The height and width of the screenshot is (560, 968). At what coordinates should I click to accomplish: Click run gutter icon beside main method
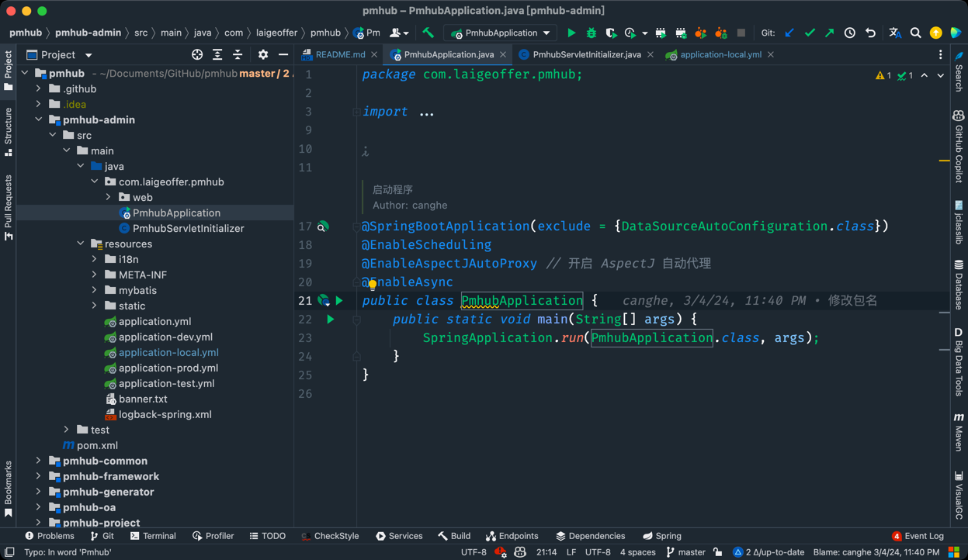tap(331, 320)
